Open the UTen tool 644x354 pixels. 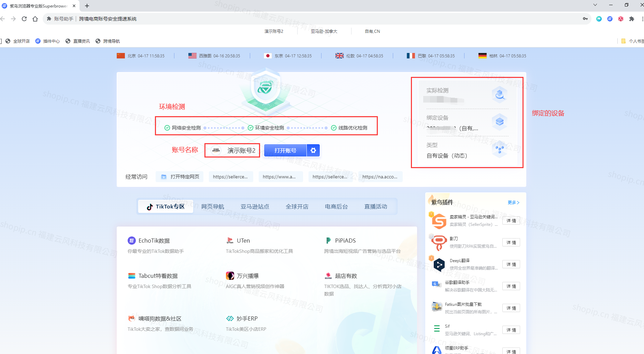pyautogui.click(x=238, y=241)
